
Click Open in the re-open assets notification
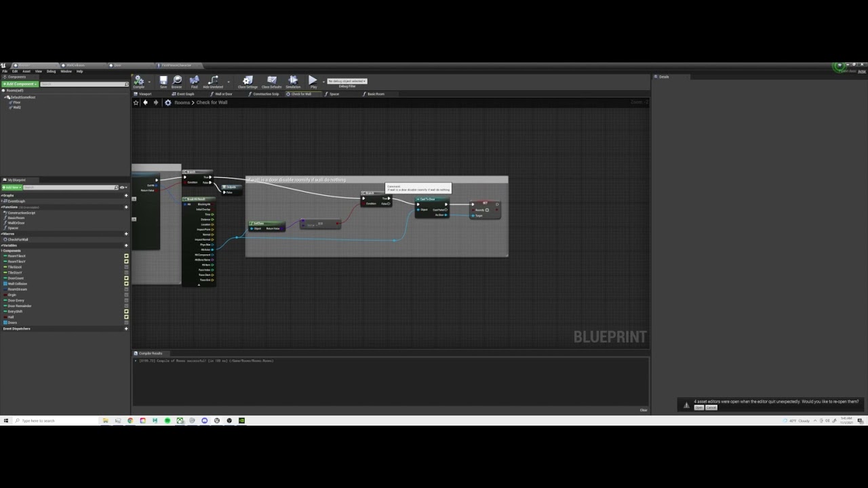[x=699, y=407]
